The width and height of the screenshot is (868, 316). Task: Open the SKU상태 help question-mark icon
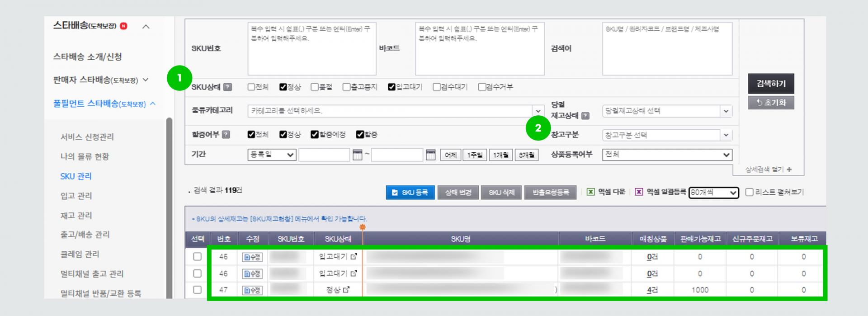[228, 87]
